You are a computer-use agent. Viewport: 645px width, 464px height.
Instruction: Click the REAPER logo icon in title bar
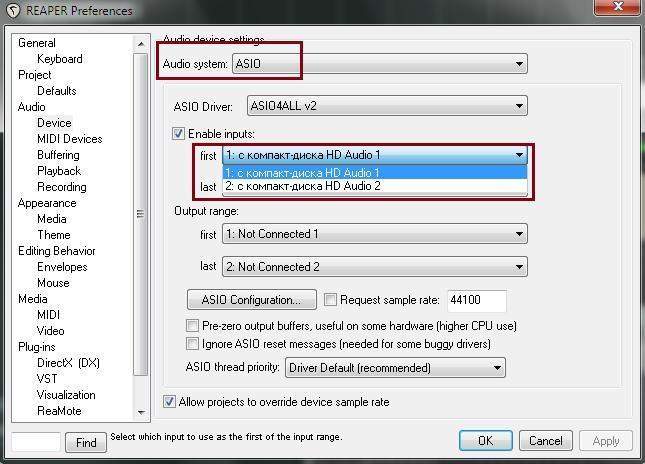(13, 10)
